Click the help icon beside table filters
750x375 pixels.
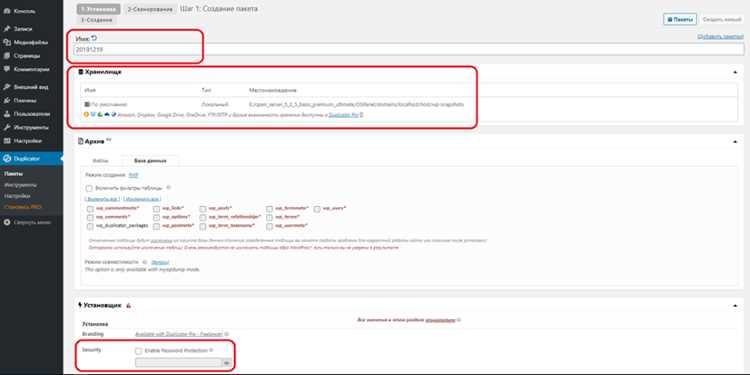168,188
